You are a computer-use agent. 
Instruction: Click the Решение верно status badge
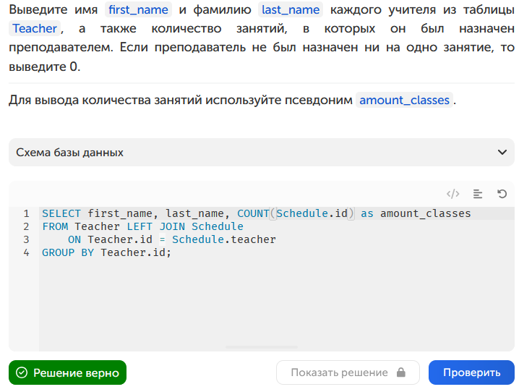click(x=67, y=372)
